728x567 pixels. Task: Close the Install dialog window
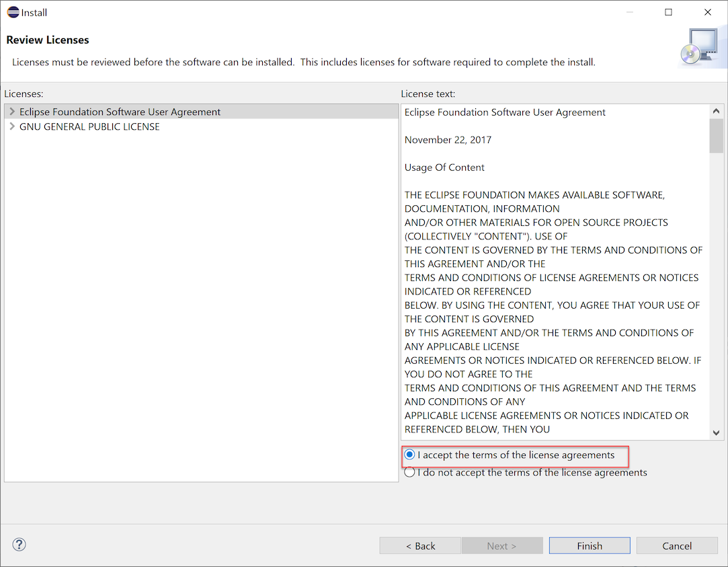point(708,12)
